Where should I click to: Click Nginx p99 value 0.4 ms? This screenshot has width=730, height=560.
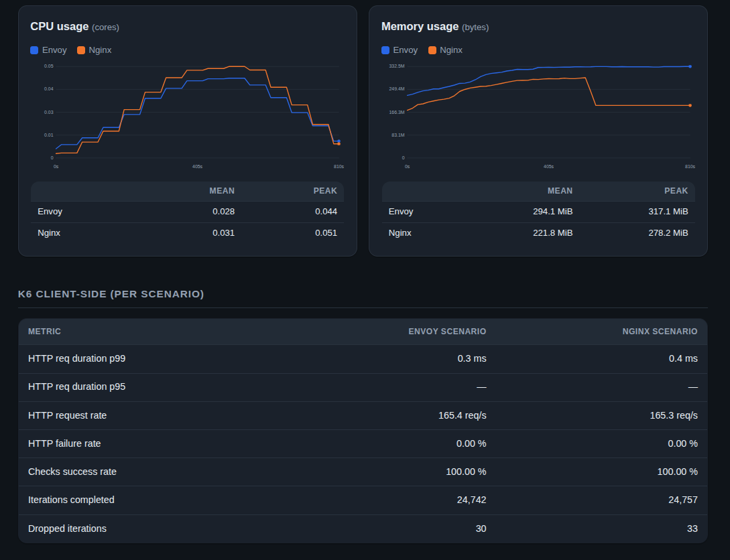[x=683, y=358]
